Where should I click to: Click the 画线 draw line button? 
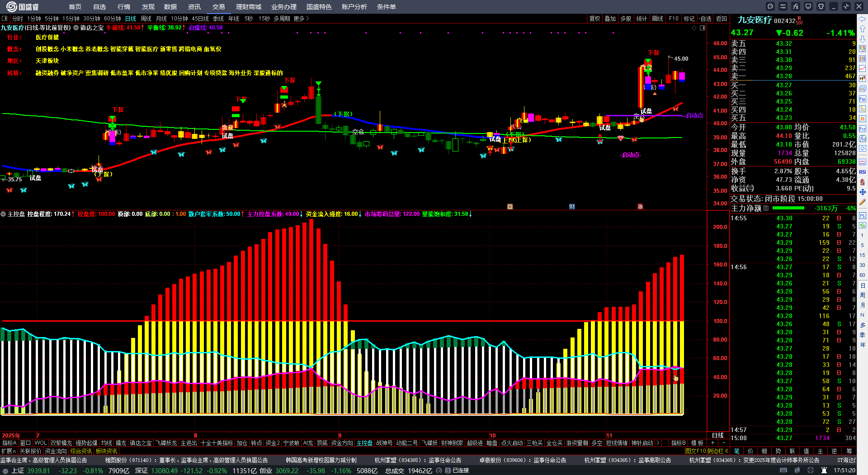pos(658,19)
